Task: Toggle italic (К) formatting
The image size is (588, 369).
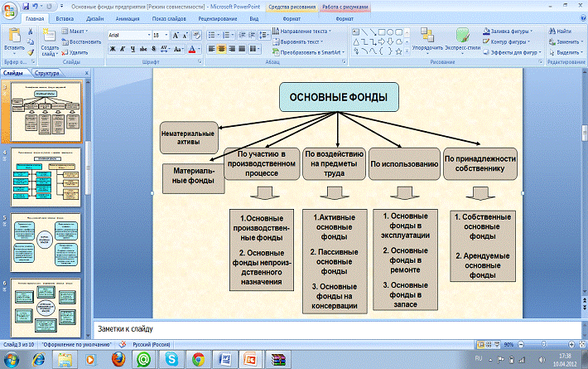Action: click(122, 49)
